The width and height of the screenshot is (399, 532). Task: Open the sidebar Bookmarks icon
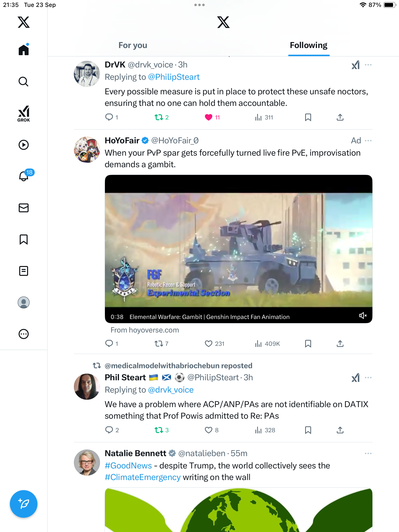click(24, 239)
